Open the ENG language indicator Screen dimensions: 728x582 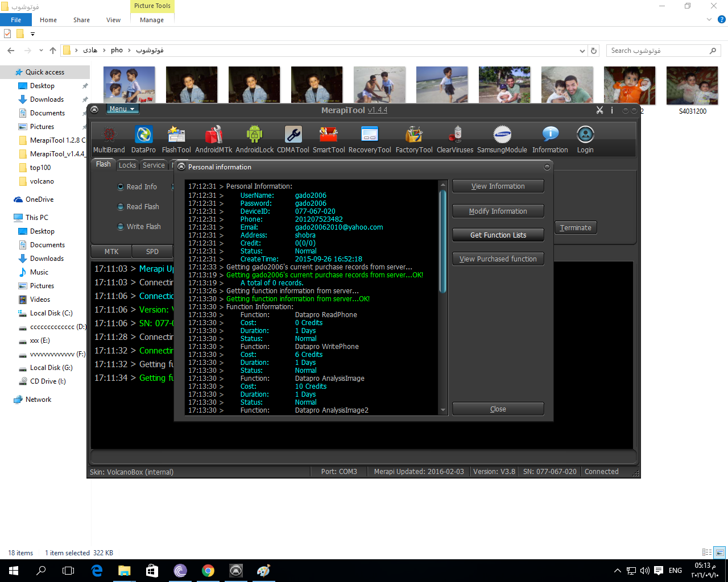pos(675,571)
